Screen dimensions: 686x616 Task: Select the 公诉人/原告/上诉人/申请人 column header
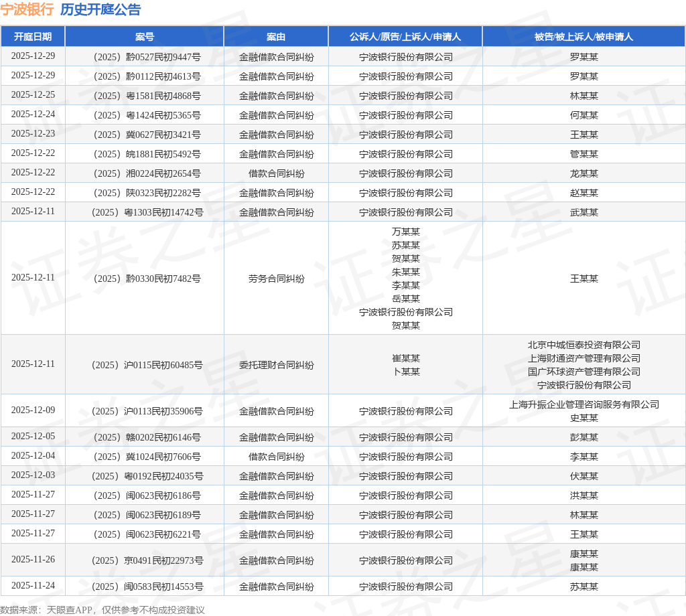point(405,37)
